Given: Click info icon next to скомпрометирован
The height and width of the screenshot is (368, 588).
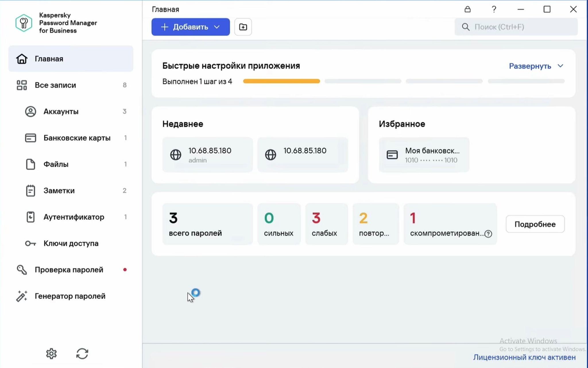Looking at the screenshot, I should pyautogui.click(x=488, y=234).
